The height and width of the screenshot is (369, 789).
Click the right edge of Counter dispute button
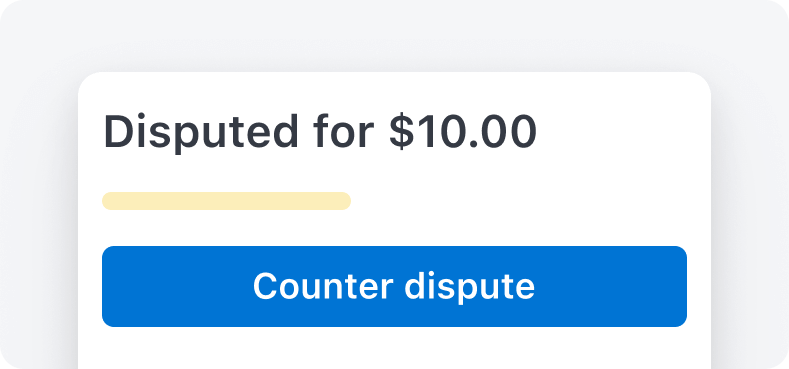click(681, 286)
